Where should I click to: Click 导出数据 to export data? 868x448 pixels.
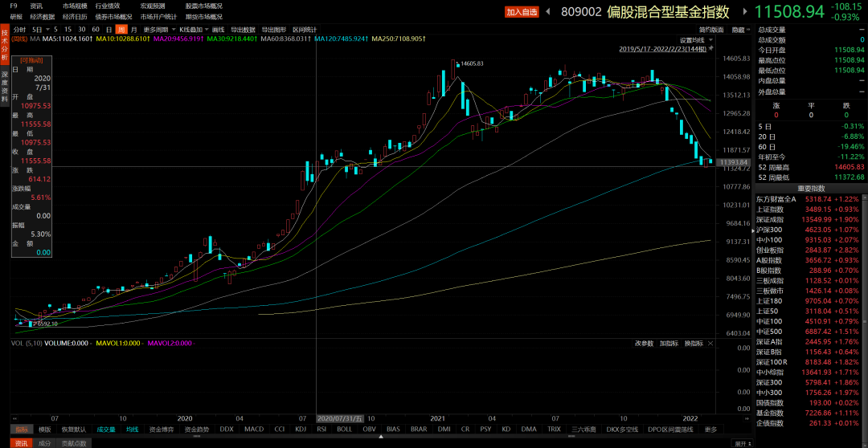[243, 30]
